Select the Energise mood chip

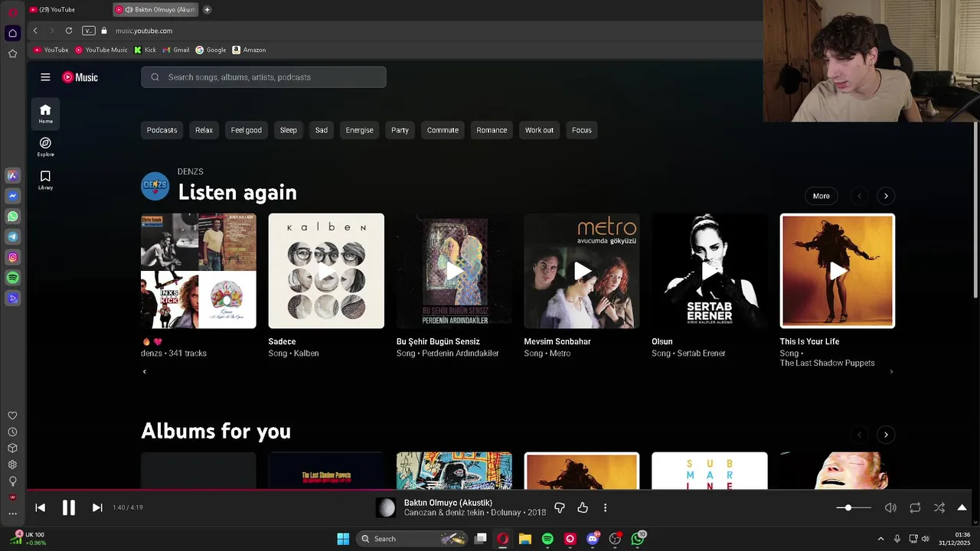point(360,130)
